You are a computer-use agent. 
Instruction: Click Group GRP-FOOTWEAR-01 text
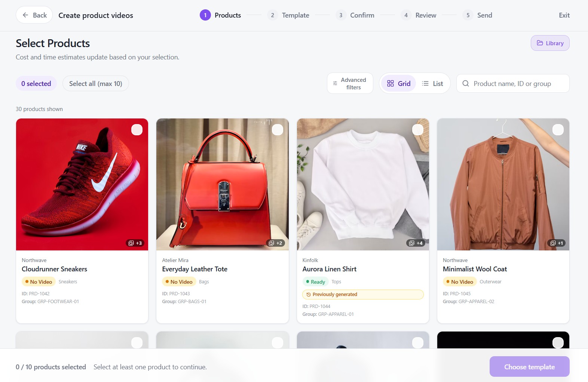coord(50,302)
